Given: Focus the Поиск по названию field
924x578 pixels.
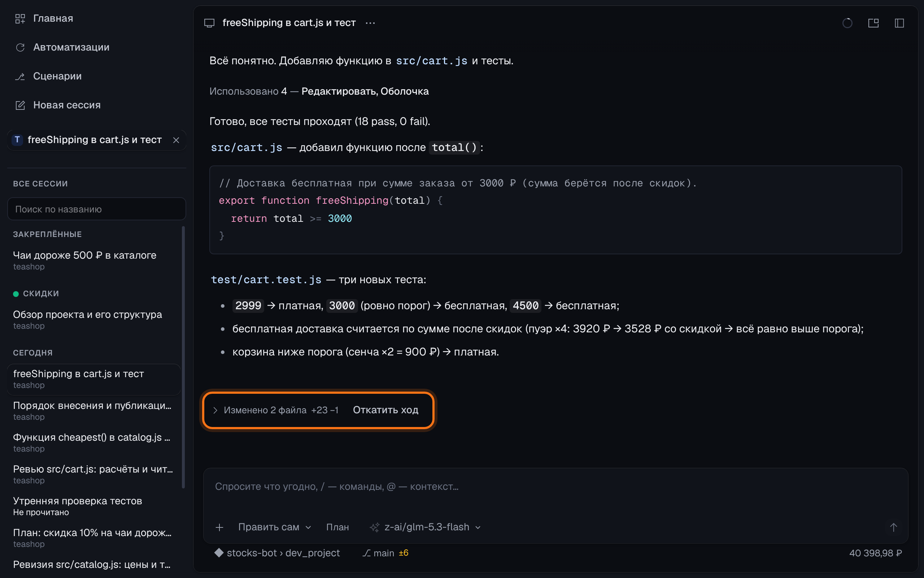Looking at the screenshot, I should 97,209.
